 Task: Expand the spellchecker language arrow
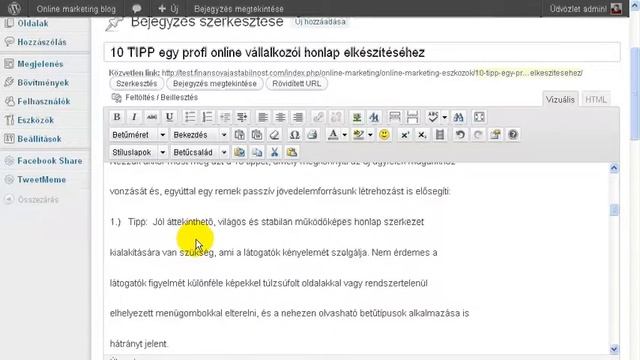444,117
